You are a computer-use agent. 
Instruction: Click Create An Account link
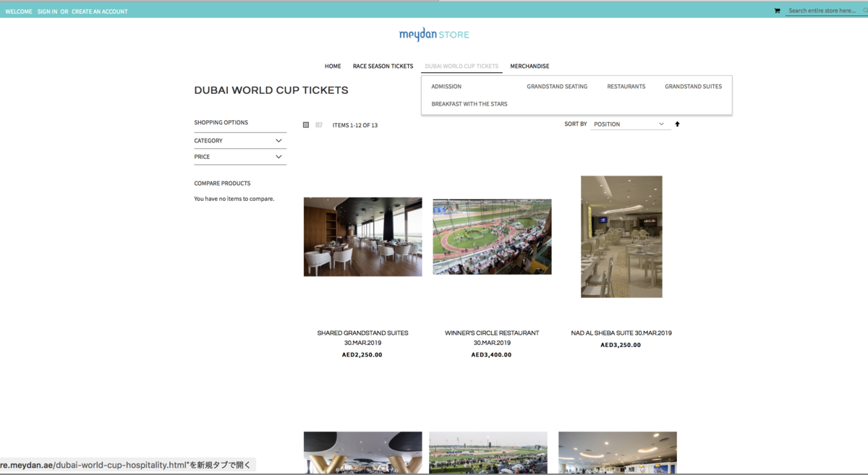pyautogui.click(x=100, y=12)
